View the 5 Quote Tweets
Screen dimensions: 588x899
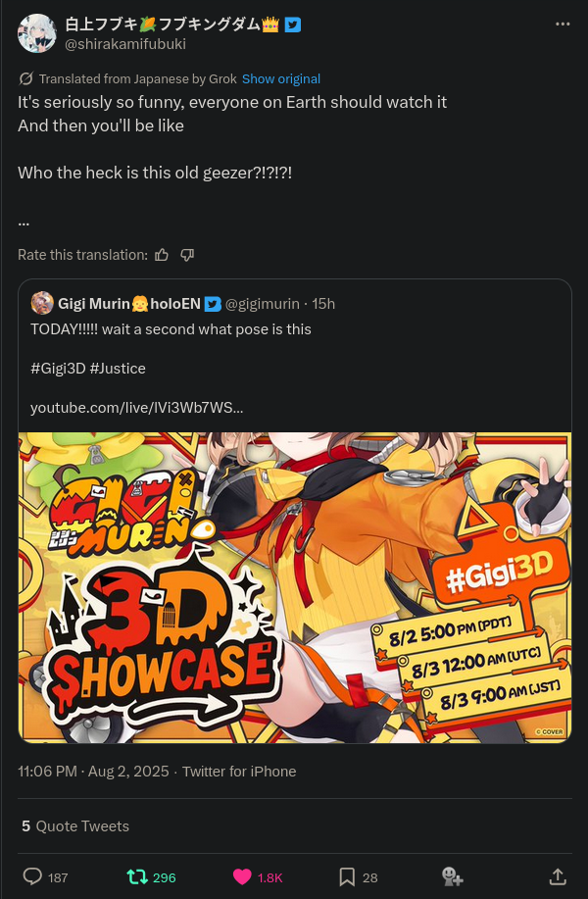pos(75,826)
